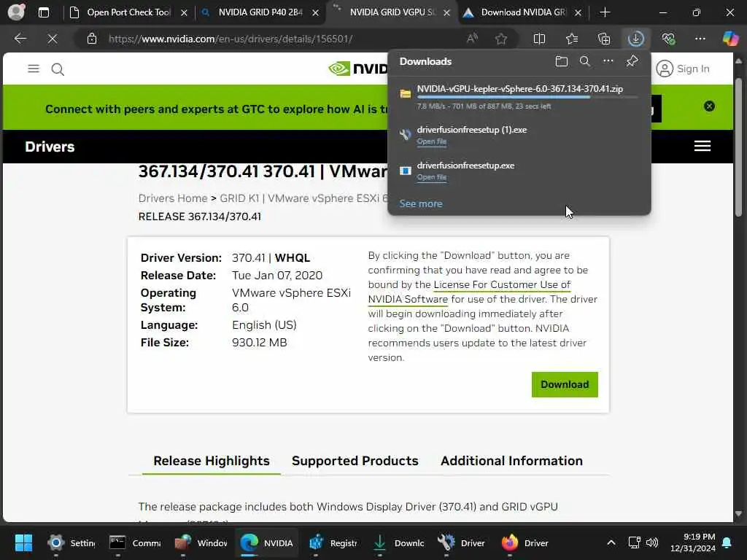Open a new browser tab
This screenshot has width=747, height=560.
[x=605, y=12]
